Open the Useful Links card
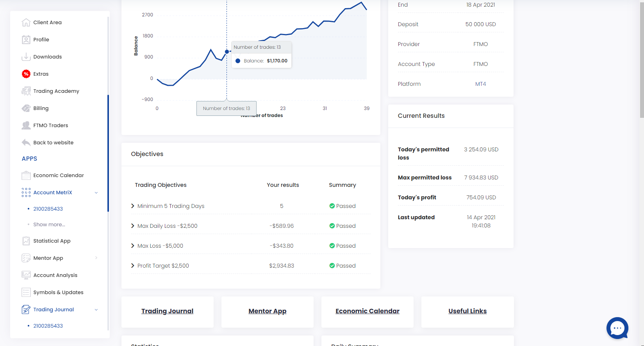 pyautogui.click(x=467, y=311)
